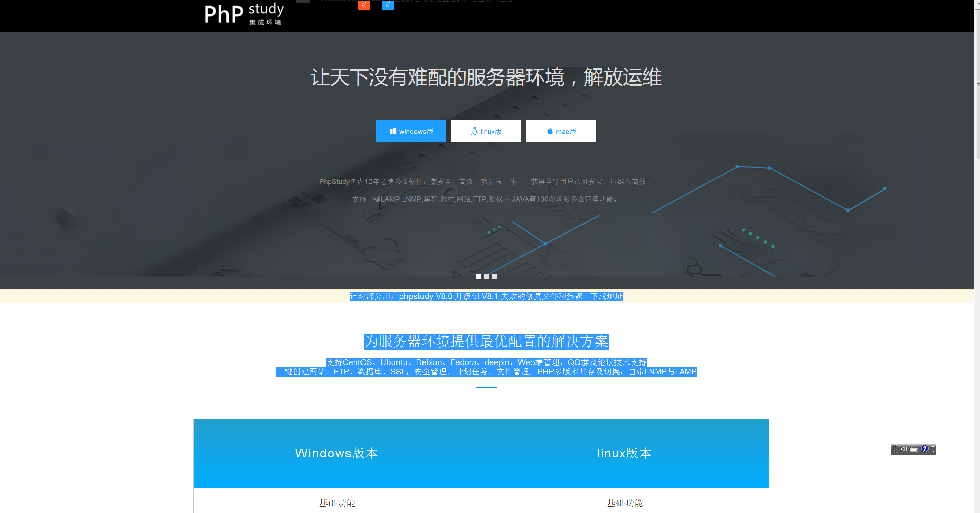Click the PhpStudy logo in the header

tap(244, 14)
